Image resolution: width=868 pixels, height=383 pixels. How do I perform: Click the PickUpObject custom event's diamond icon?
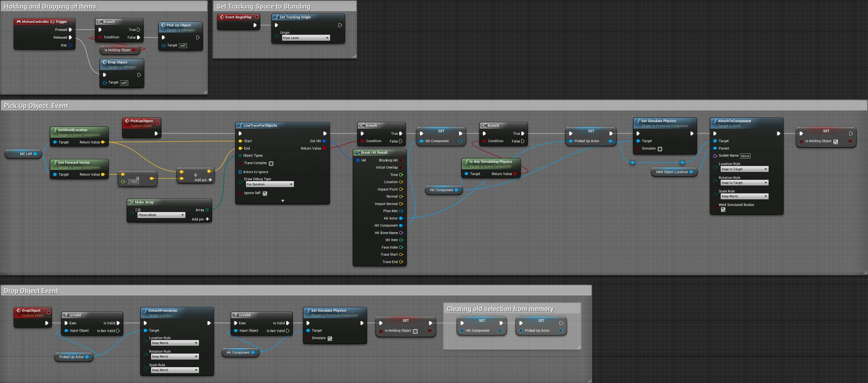[x=127, y=121]
